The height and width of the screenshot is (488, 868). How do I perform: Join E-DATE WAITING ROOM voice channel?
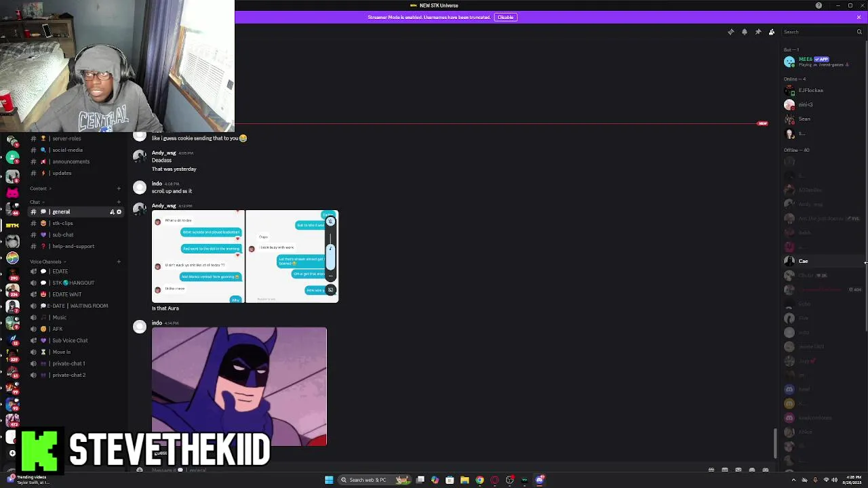click(x=76, y=306)
